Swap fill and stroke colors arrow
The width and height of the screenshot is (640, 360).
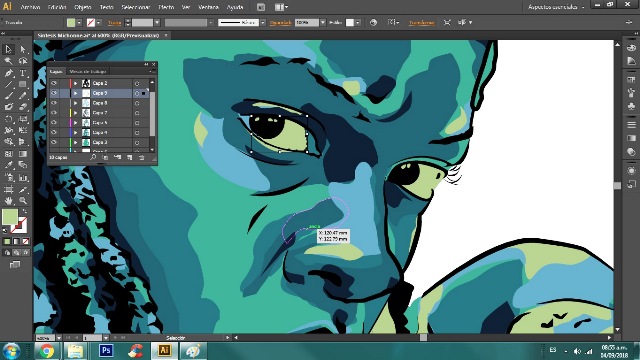[25, 211]
